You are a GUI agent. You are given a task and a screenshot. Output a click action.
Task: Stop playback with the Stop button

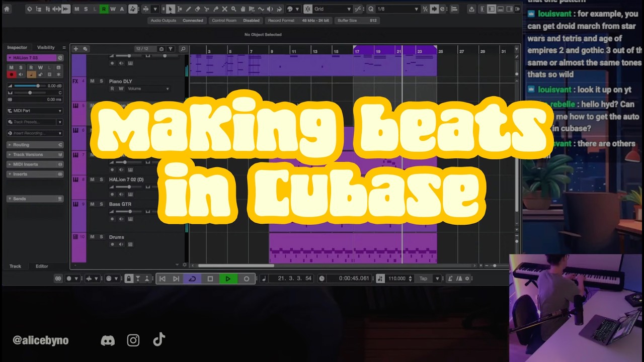(210, 279)
